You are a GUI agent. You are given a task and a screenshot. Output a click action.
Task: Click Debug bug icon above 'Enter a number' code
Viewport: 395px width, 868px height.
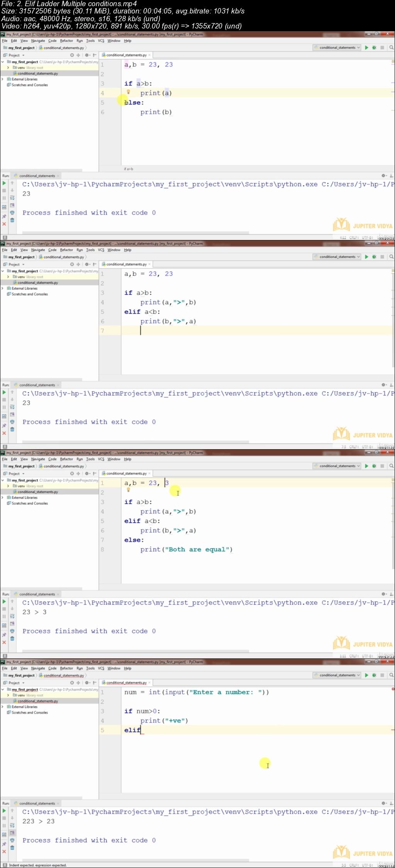[x=374, y=675]
